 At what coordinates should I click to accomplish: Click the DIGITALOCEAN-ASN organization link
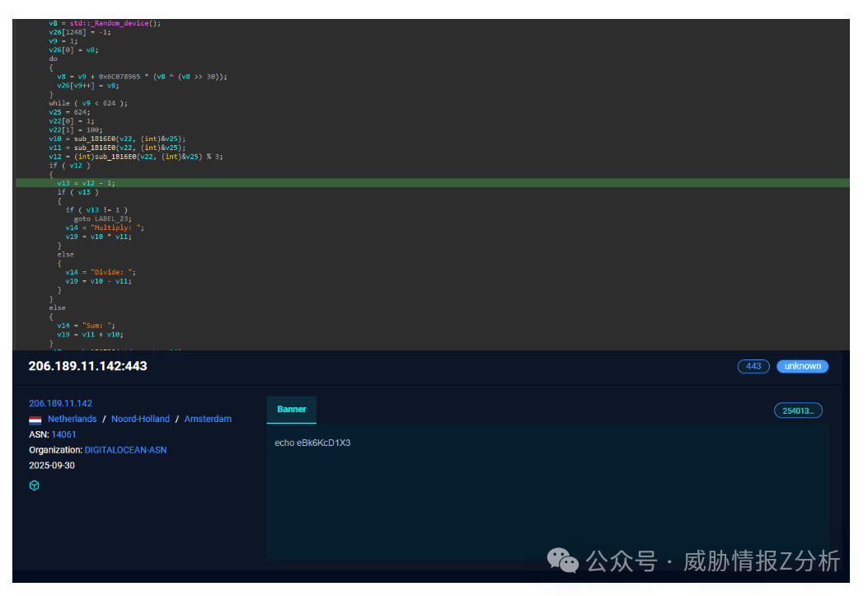tap(125, 450)
